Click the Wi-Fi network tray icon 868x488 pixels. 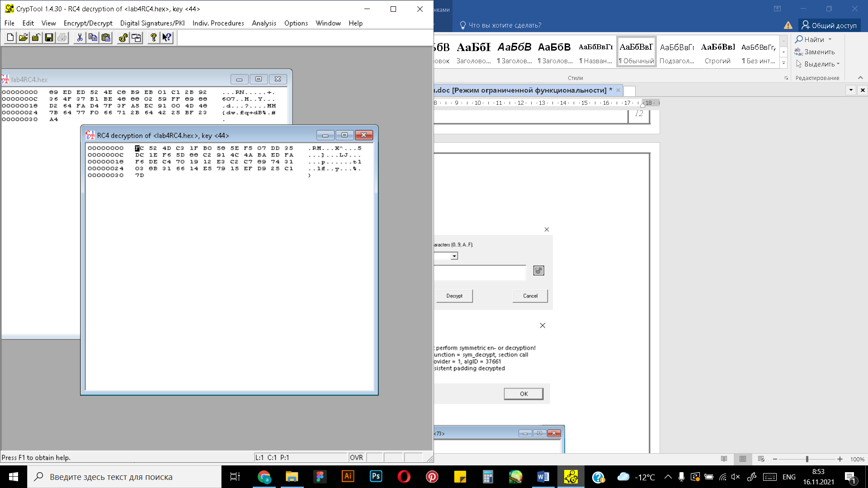pos(723,477)
